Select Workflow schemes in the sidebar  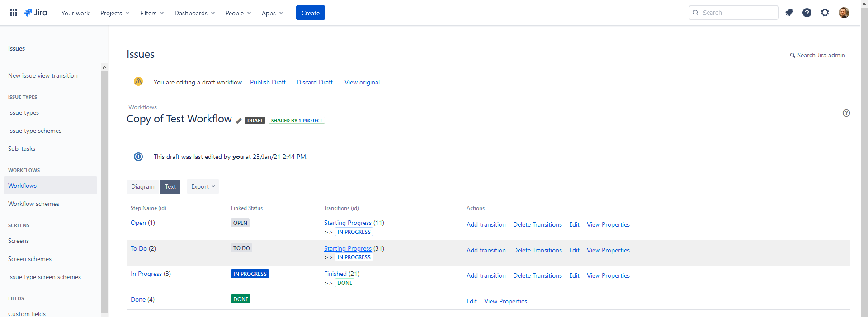coord(34,204)
